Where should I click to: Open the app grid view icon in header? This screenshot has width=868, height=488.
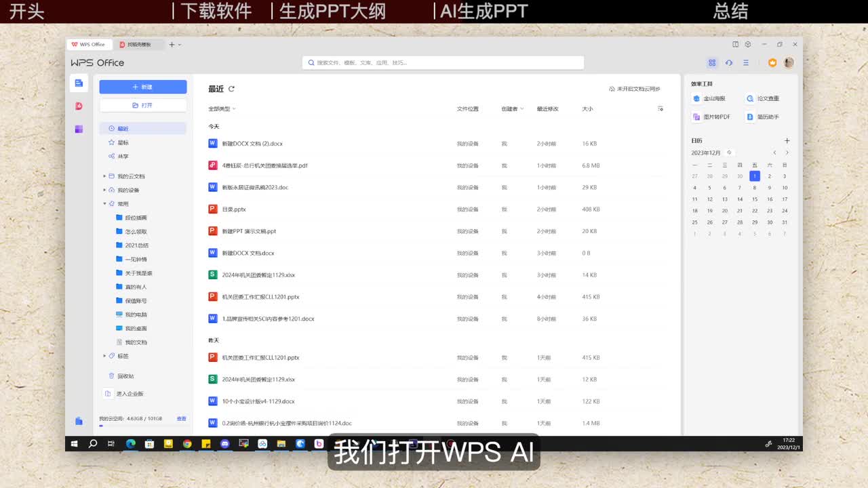coord(712,62)
